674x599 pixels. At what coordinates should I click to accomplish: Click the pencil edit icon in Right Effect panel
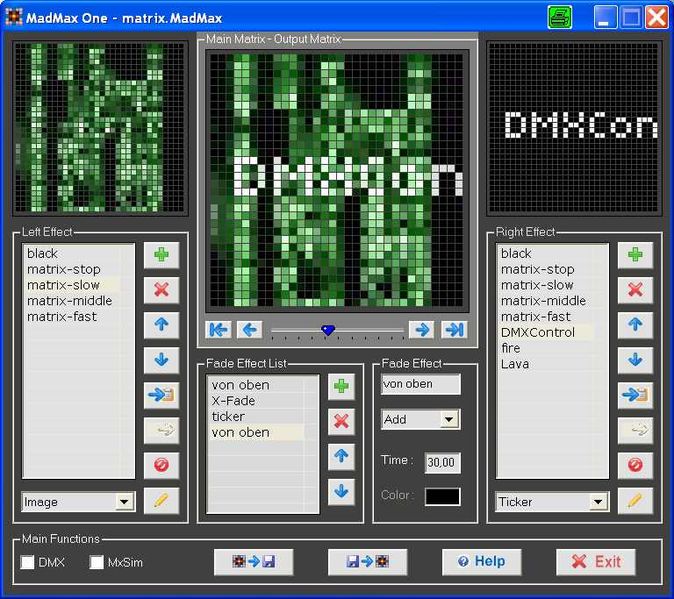click(635, 500)
